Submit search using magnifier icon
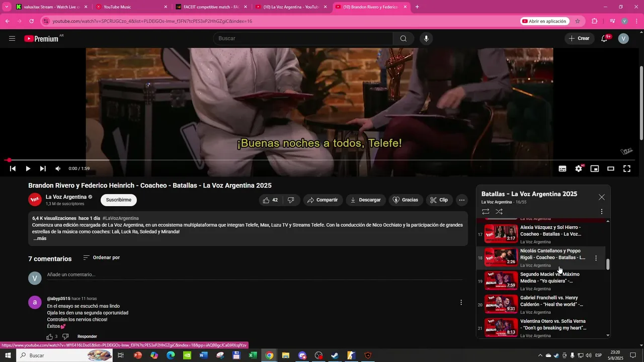 pyautogui.click(x=404, y=39)
